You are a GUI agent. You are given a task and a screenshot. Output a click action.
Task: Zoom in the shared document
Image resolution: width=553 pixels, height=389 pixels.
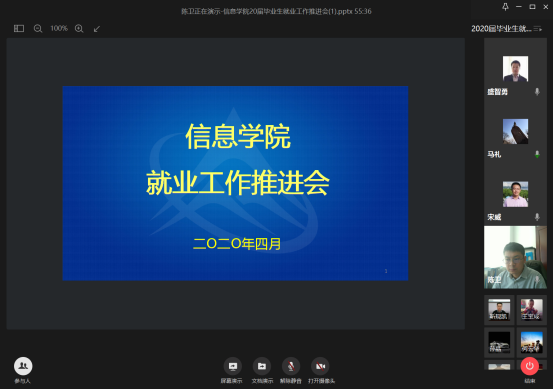click(x=79, y=29)
